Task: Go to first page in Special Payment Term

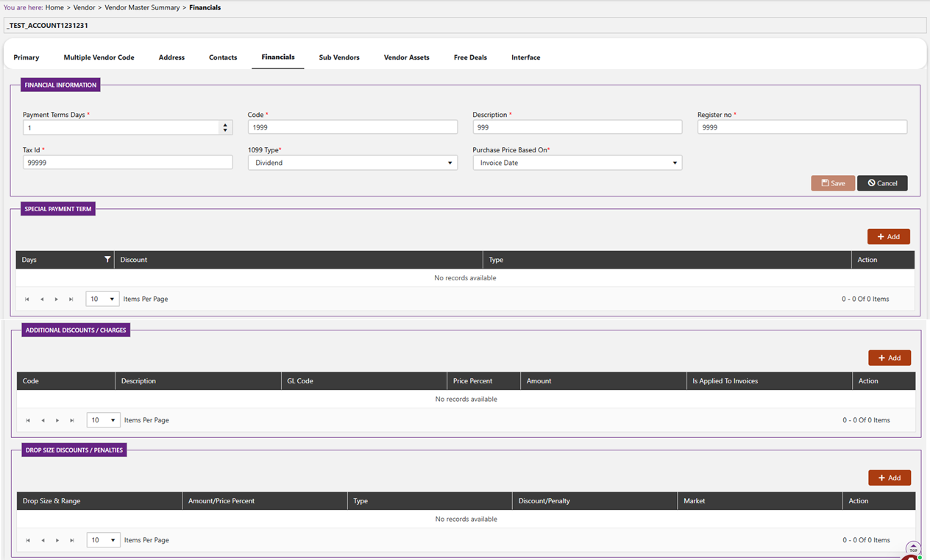Action: point(27,300)
